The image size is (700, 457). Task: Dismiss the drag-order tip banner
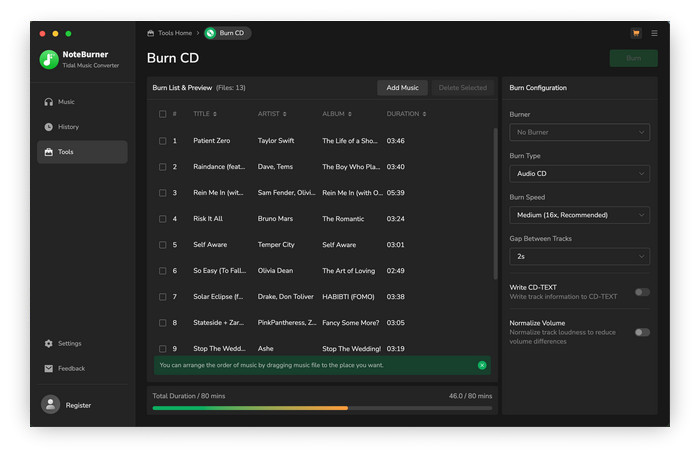[482, 365]
